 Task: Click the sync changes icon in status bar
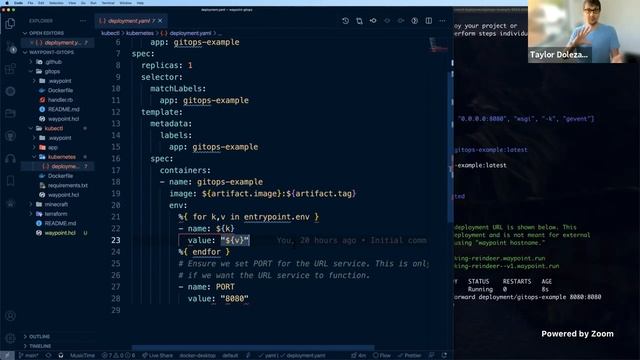[49, 356]
